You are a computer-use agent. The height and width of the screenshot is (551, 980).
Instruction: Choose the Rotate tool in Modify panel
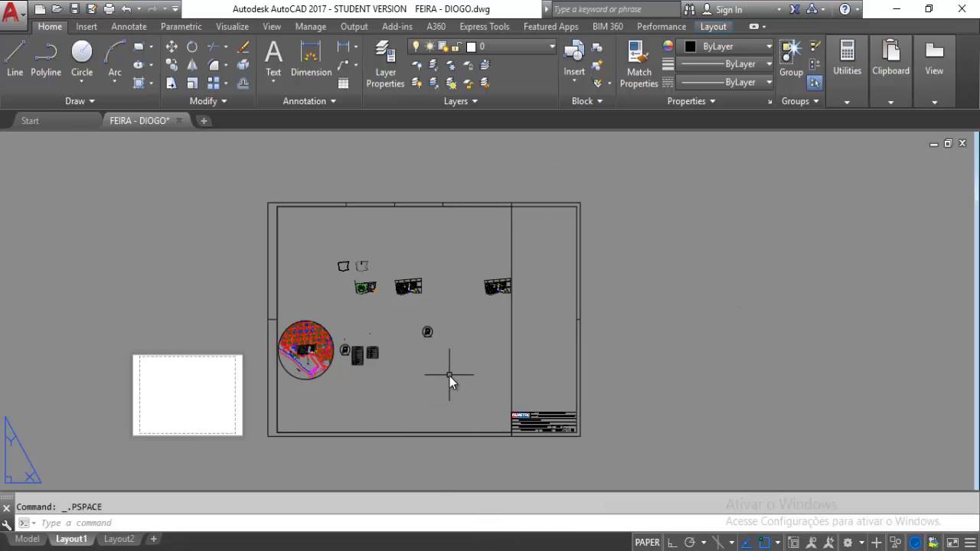click(192, 47)
